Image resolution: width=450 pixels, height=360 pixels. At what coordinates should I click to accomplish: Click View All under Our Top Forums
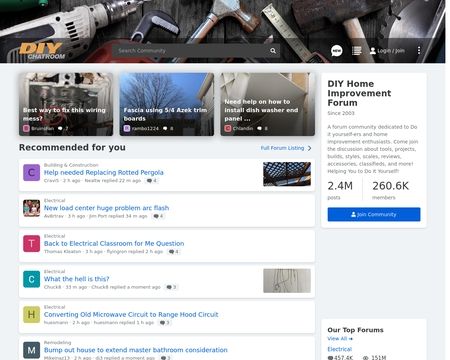point(340,339)
